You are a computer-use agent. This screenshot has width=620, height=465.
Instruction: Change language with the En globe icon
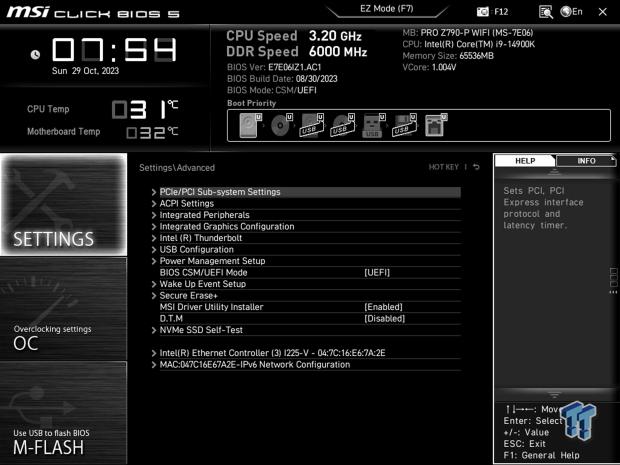(571, 12)
